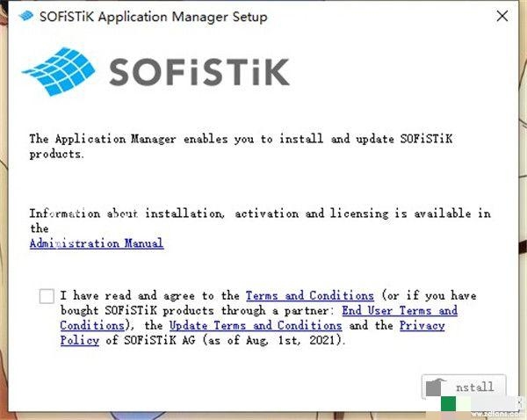
Task: Close the SOFiSTiK Application Manager Setup window
Action: [x=502, y=16]
